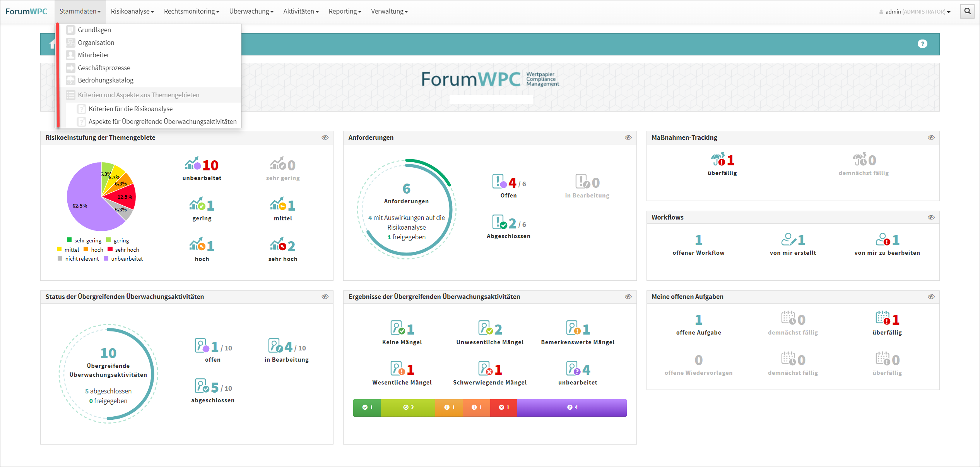Hide the Anforderungen widget
This screenshot has width=980, height=467.
(x=628, y=138)
